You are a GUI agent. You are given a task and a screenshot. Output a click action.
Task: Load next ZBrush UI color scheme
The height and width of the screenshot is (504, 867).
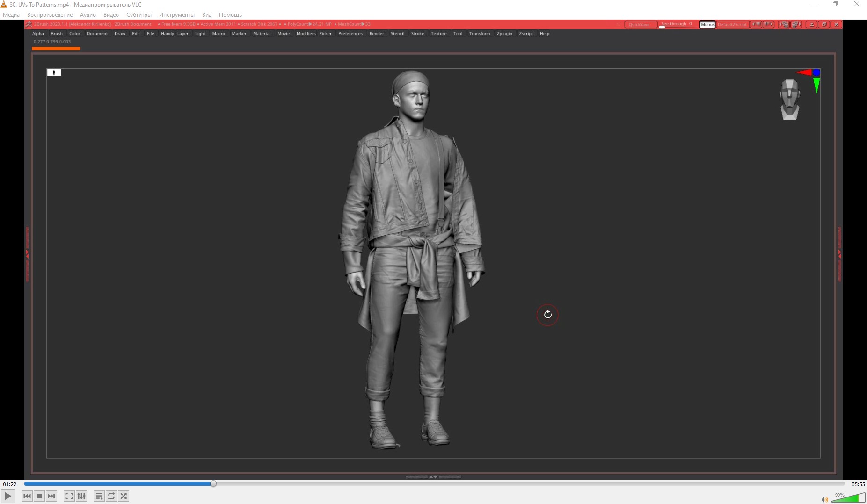click(x=768, y=24)
